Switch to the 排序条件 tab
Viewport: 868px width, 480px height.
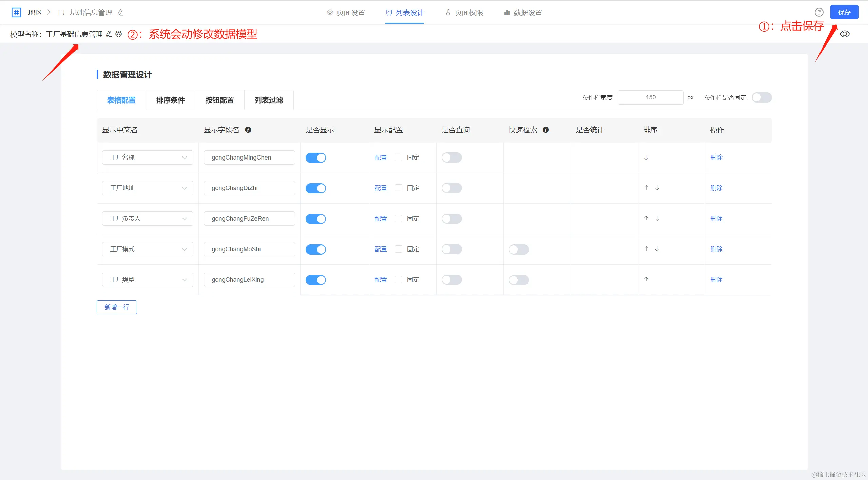[x=170, y=100]
